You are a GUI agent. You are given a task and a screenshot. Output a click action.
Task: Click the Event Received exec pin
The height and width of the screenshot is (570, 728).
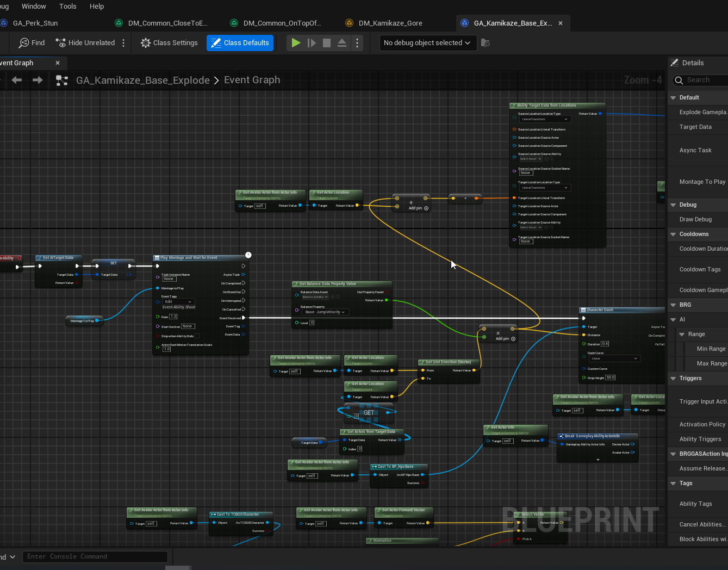click(243, 318)
